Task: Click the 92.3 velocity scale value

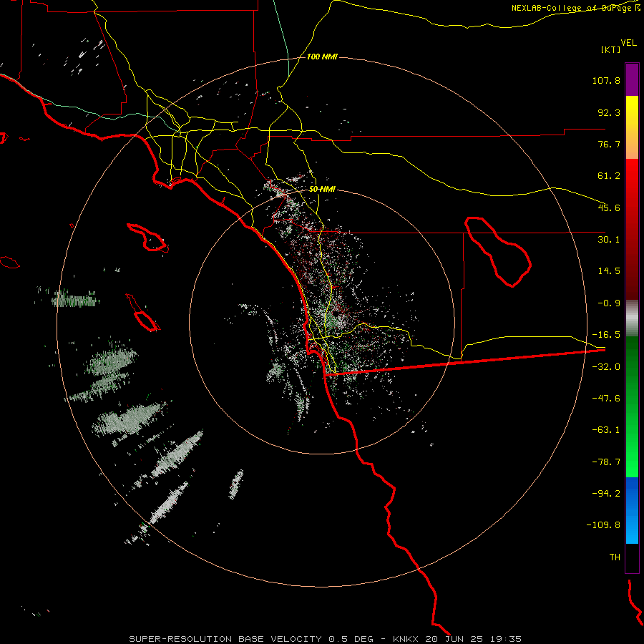Action: coord(609,112)
